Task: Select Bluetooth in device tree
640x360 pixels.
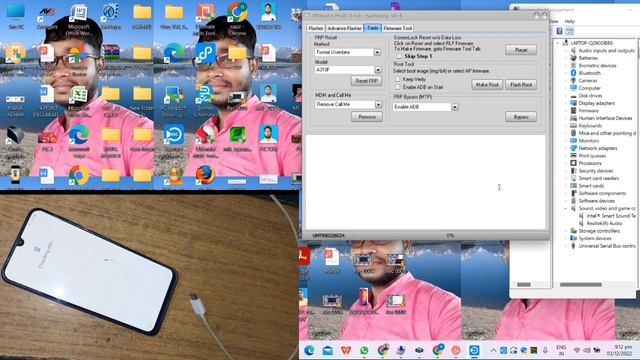Action: [x=589, y=73]
